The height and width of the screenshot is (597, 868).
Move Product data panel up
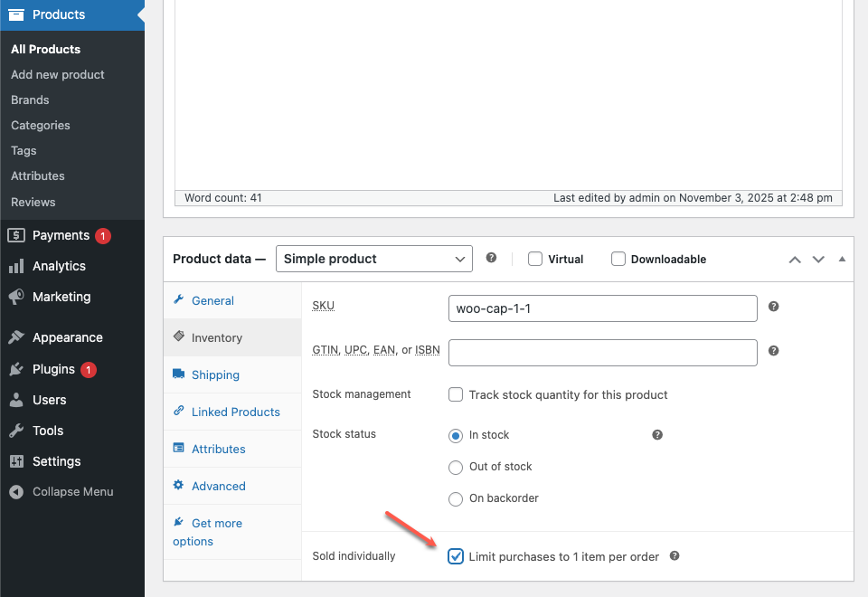tap(795, 260)
